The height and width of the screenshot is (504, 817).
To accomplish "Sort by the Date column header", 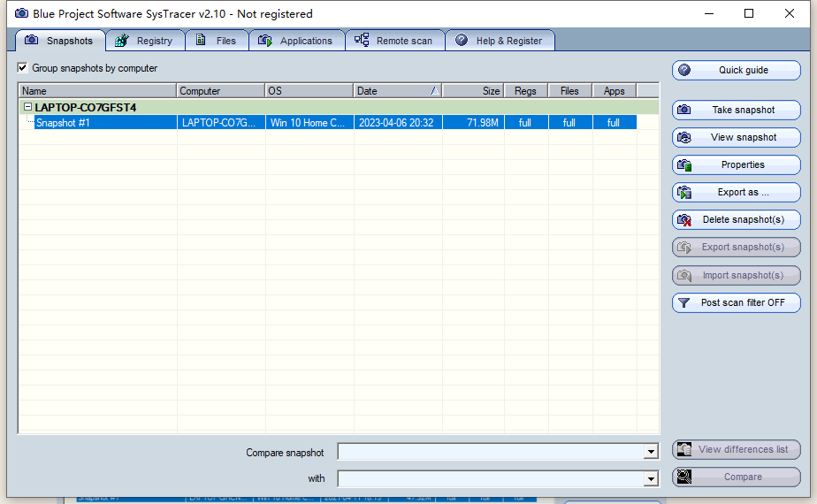I will pos(398,91).
